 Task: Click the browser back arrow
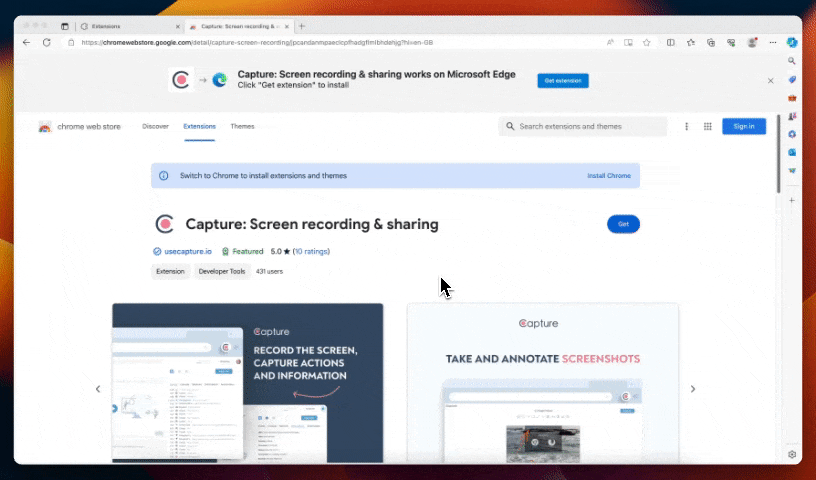pyautogui.click(x=26, y=43)
